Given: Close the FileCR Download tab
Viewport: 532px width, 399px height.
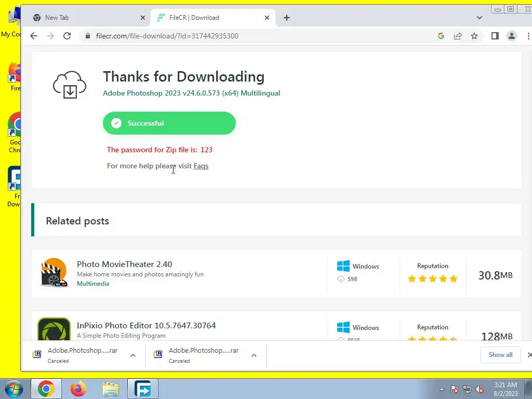Looking at the screenshot, I should point(267,18).
